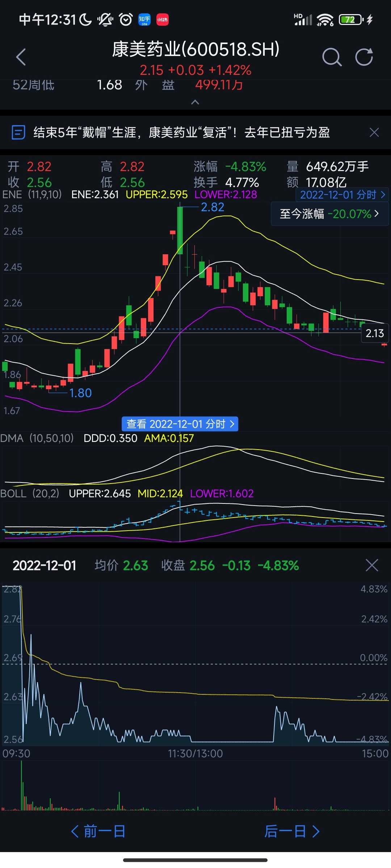Viewport: 391px width, 868px height.
Task: Select ENE (11,9,10) indicator label
Action: click(32, 195)
